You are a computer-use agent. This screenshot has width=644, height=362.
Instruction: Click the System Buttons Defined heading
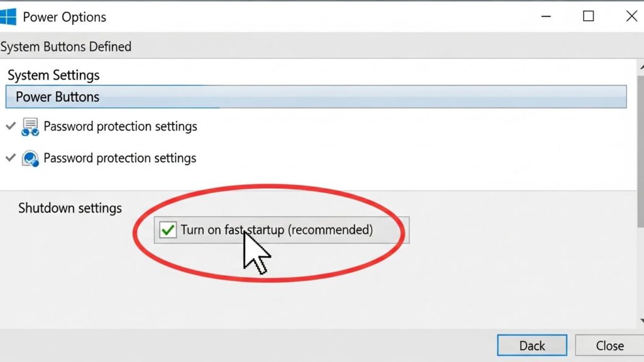[x=66, y=47]
